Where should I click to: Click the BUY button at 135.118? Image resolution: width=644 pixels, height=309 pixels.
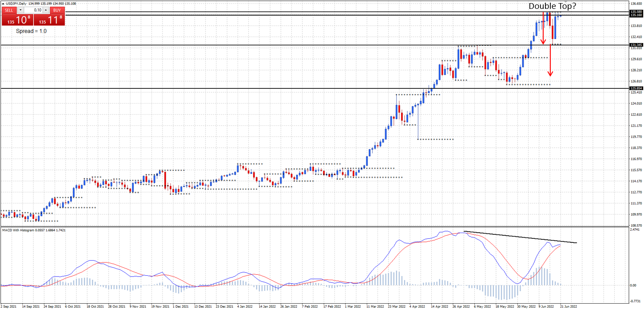coord(56,10)
